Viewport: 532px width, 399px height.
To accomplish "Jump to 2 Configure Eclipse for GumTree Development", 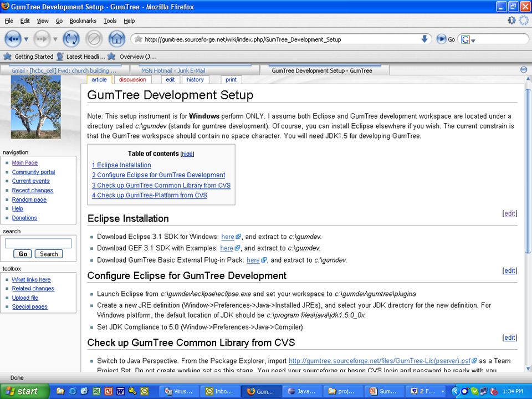I will coord(158,175).
